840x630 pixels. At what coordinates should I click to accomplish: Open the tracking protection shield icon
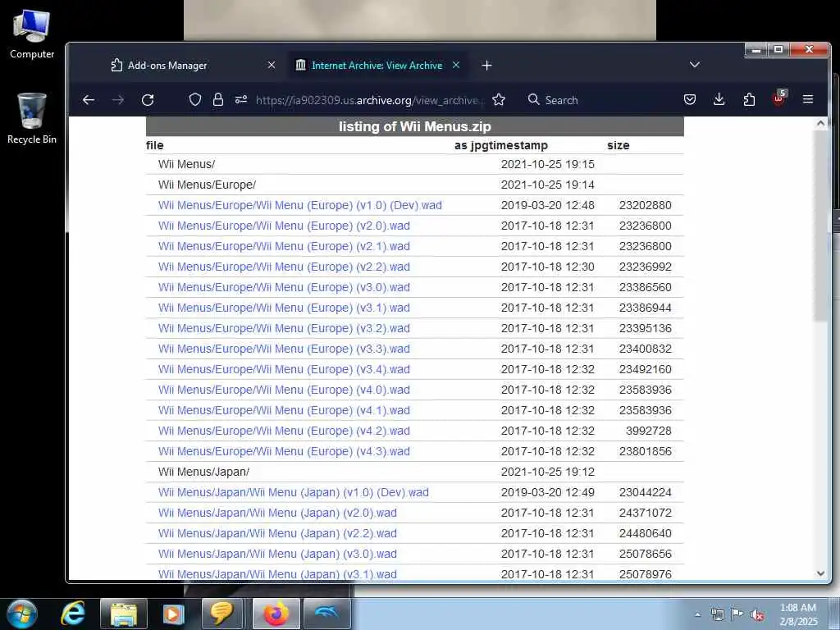[195, 99]
